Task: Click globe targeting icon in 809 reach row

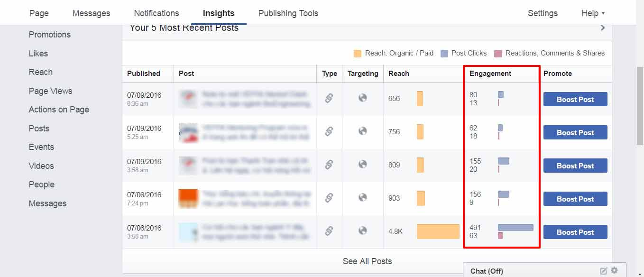Action: (363, 164)
